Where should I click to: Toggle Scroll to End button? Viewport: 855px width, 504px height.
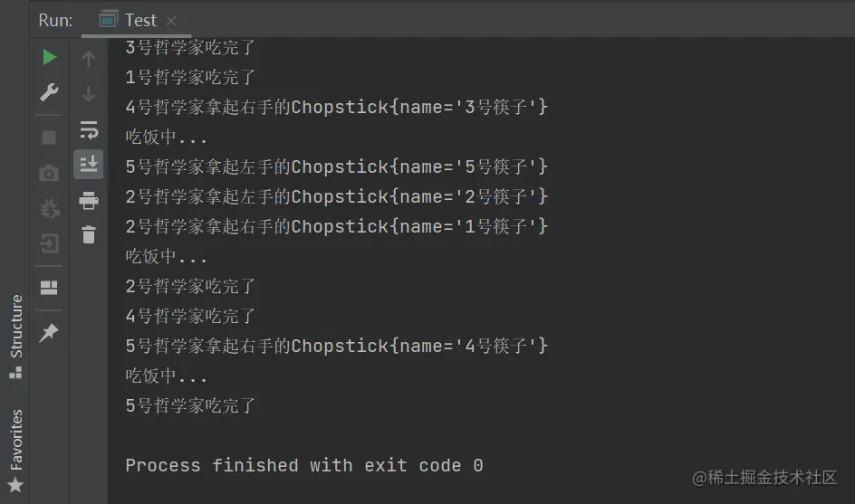coord(89,164)
